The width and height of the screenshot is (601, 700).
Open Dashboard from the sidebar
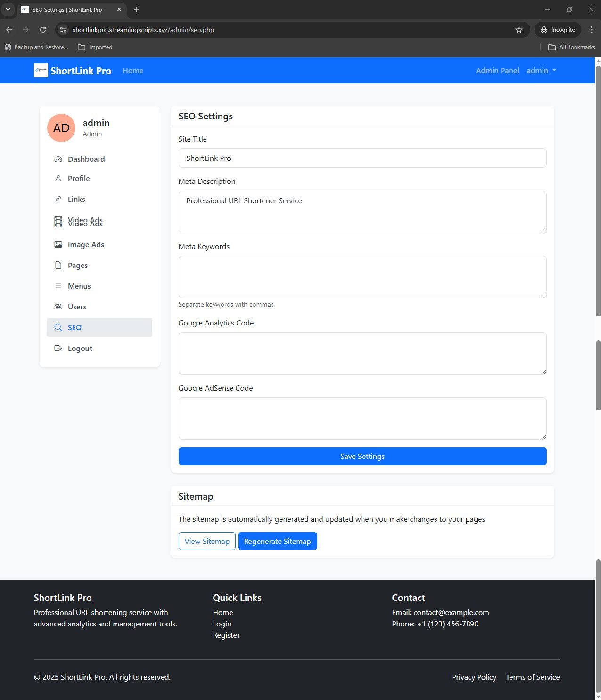[x=99, y=159]
